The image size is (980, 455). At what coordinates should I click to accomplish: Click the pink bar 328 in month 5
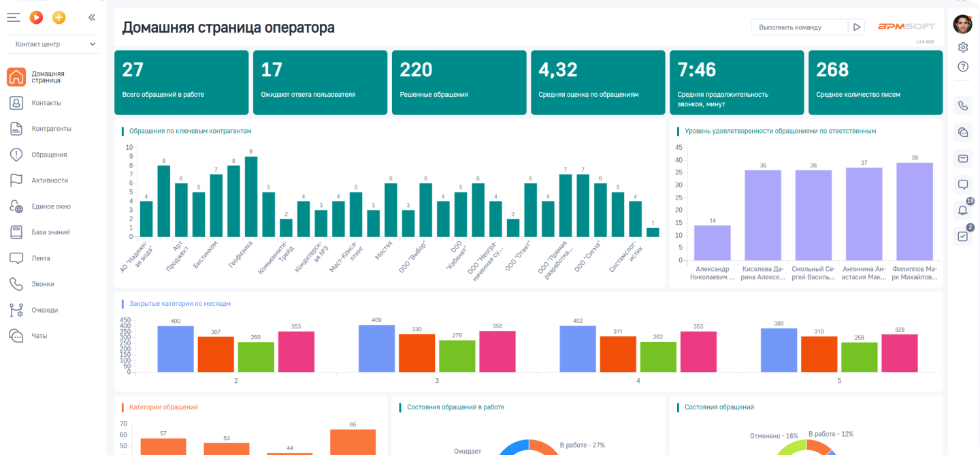900,353
